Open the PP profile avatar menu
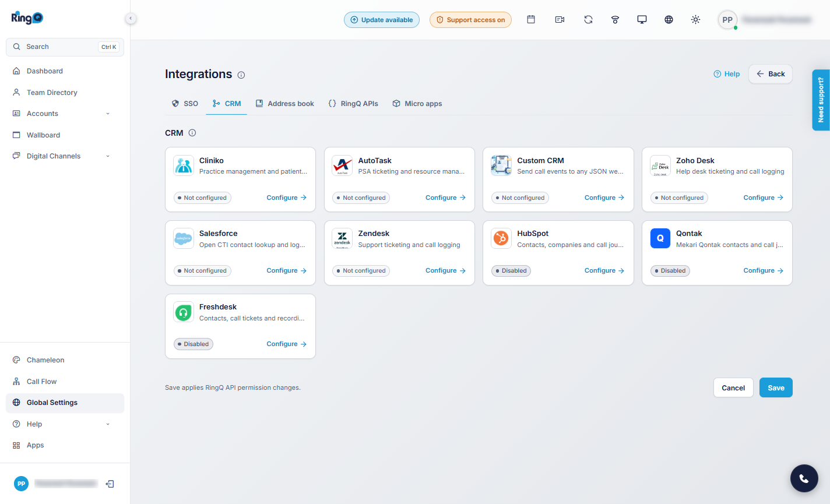Image resolution: width=830 pixels, height=504 pixels. point(727,20)
